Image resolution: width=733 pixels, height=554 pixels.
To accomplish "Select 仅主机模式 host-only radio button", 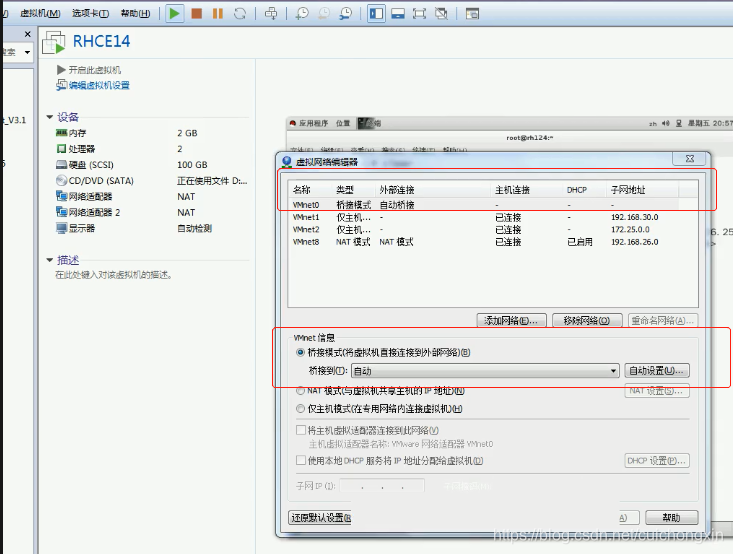I will point(301,409).
